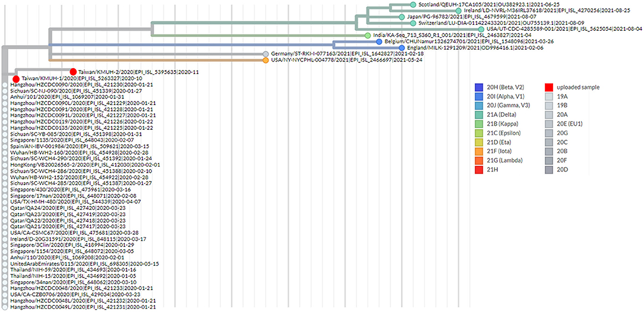Select the 20B legend swatch
This screenshot has height=312, width=644.
(549, 151)
